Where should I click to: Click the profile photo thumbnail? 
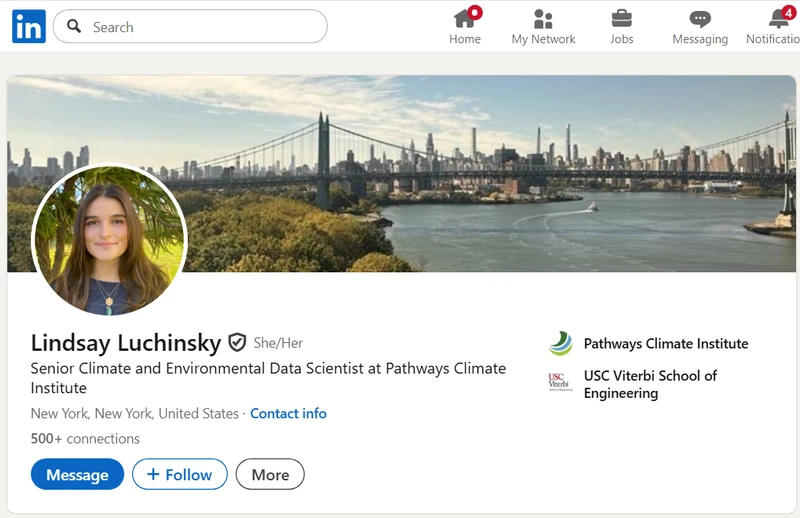pos(109,240)
